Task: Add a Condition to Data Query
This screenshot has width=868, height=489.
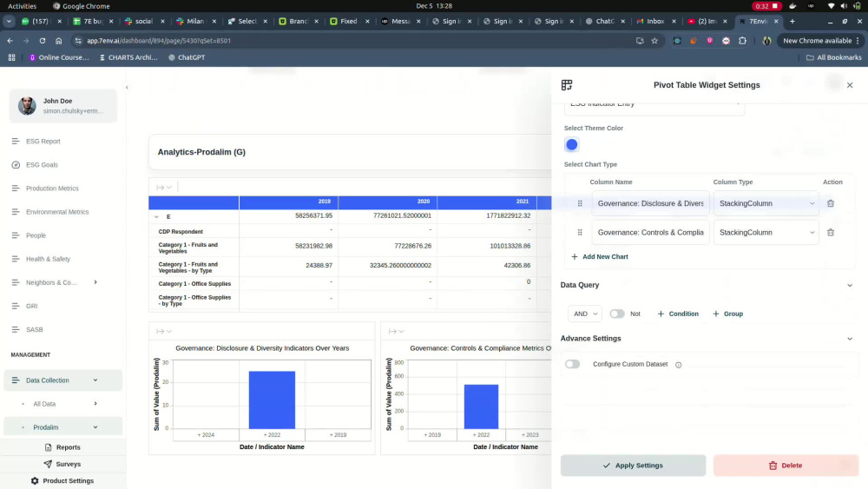Action: 678,314
